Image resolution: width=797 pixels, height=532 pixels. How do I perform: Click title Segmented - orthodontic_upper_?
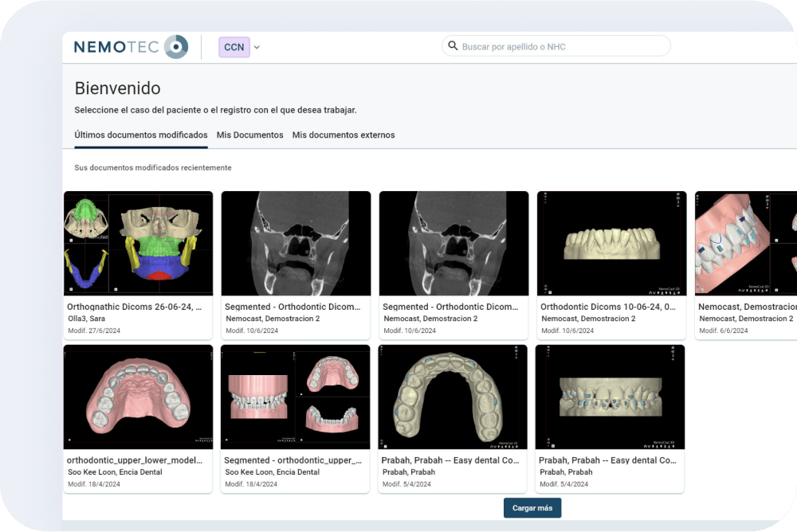pos(292,460)
